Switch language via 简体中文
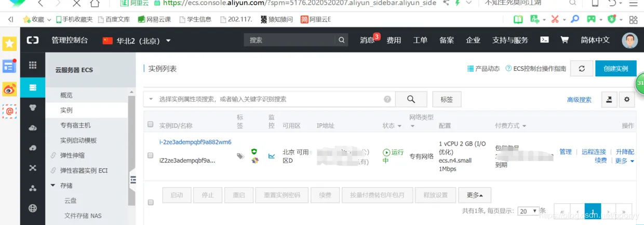 (595, 40)
